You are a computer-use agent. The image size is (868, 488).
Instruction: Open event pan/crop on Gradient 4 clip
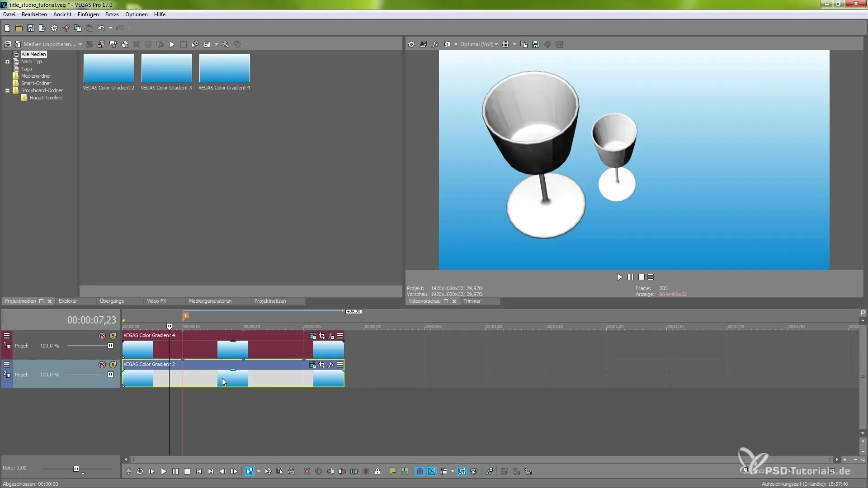(x=322, y=336)
